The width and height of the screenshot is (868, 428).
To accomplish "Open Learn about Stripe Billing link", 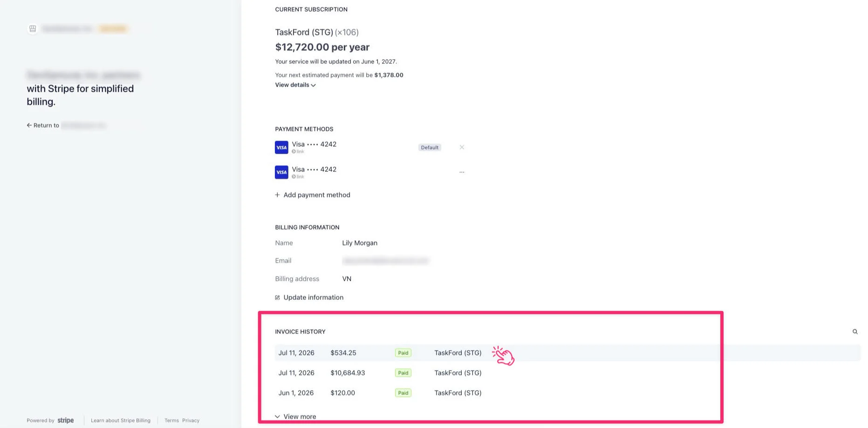I will [x=121, y=421].
